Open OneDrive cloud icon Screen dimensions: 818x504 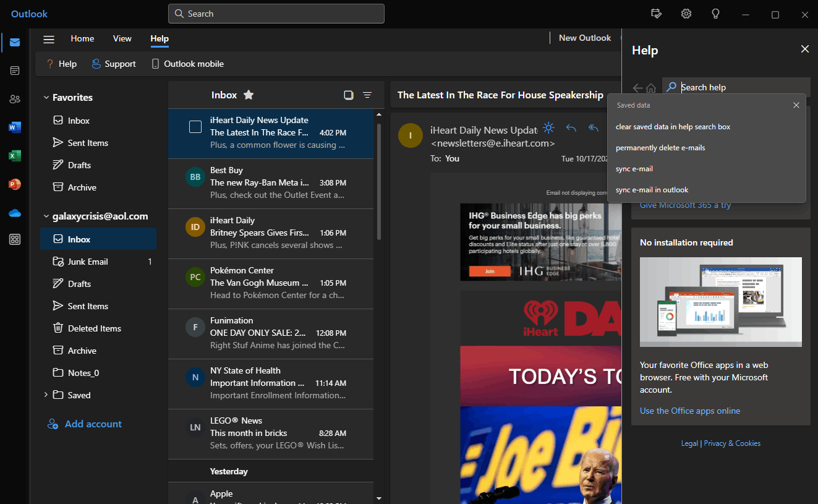tap(15, 213)
